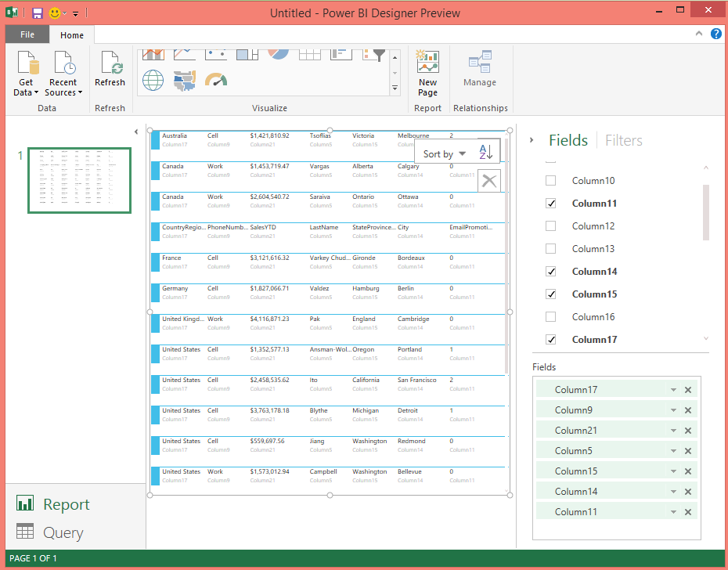Remove Column21 from the Fields well
Image resolution: width=728 pixels, height=570 pixels.
point(688,431)
